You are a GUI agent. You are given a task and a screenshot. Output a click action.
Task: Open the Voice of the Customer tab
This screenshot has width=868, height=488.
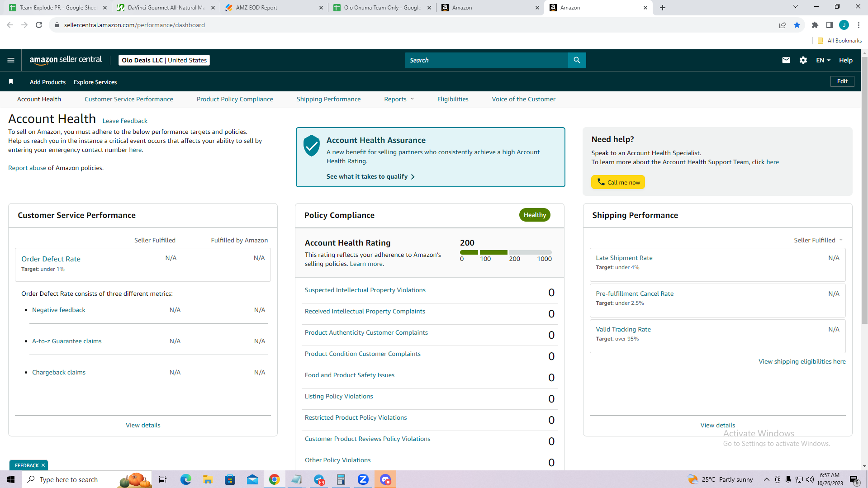click(524, 99)
